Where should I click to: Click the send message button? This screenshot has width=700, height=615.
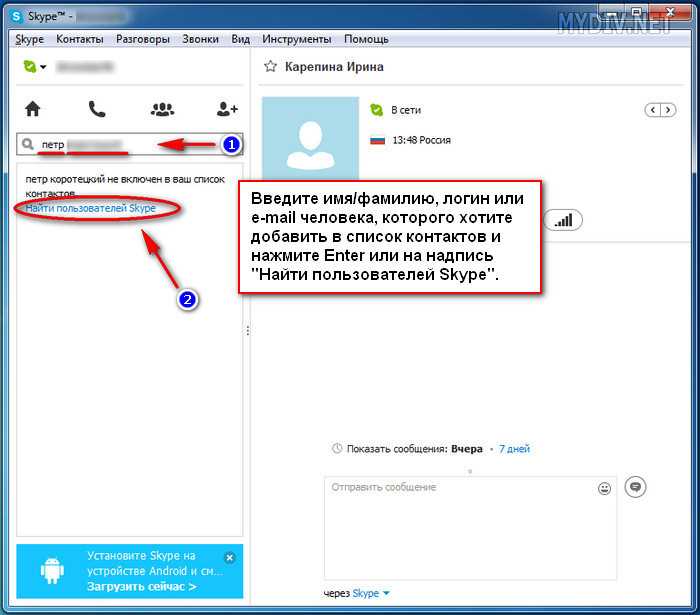[x=635, y=487]
